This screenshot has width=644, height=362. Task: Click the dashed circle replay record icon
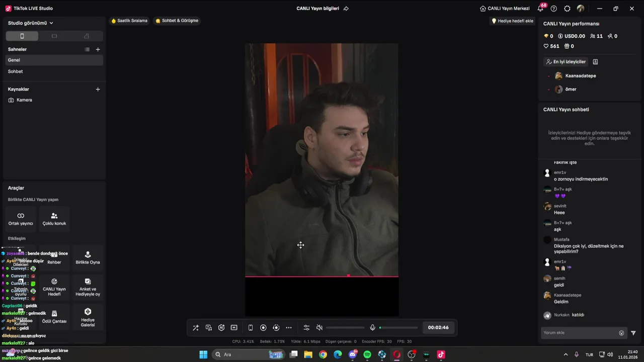tap(276, 328)
